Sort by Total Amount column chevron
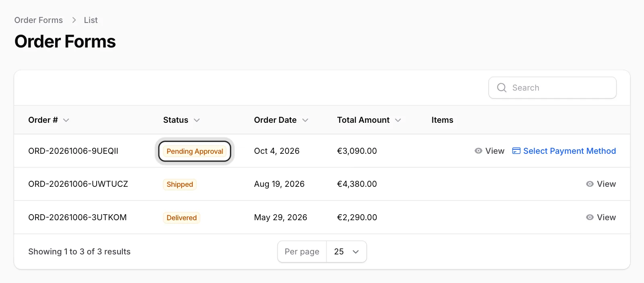 [x=398, y=120]
